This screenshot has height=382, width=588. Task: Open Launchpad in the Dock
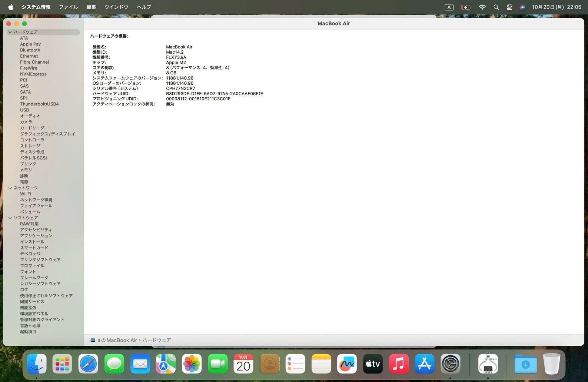click(x=62, y=364)
